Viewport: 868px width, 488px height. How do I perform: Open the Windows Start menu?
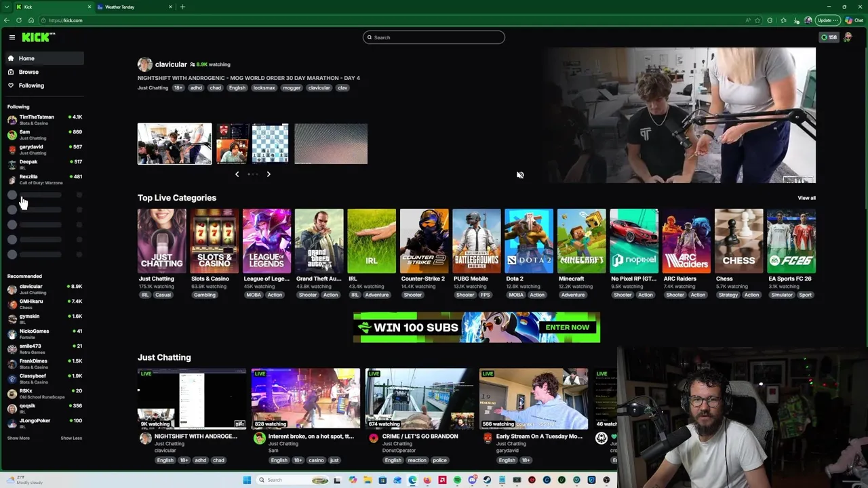tap(247, 480)
